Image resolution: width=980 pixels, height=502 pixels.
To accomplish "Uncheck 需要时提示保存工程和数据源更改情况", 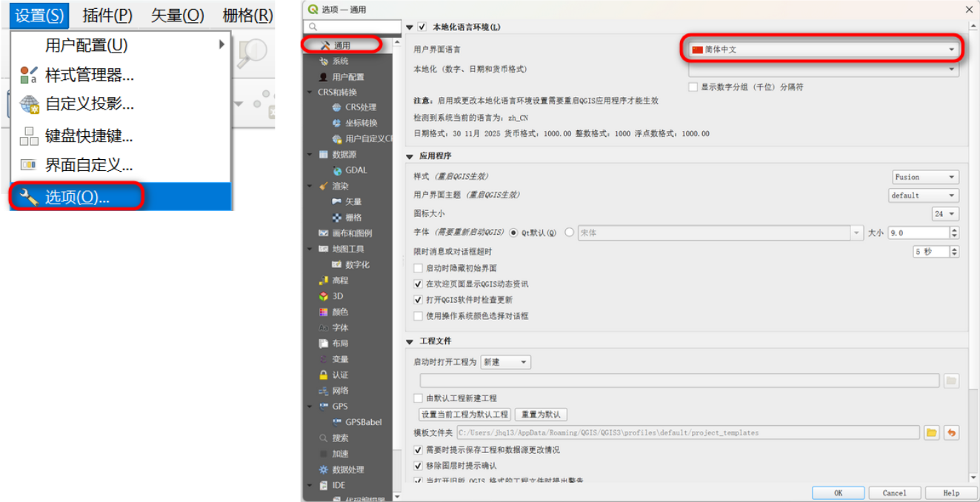I will point(419,450).
